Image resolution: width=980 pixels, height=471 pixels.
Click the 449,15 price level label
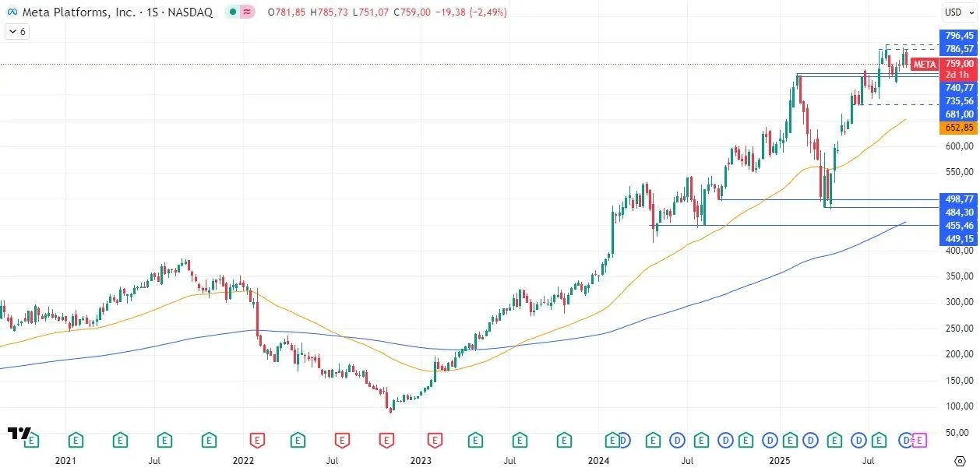[x=959, y=238]
